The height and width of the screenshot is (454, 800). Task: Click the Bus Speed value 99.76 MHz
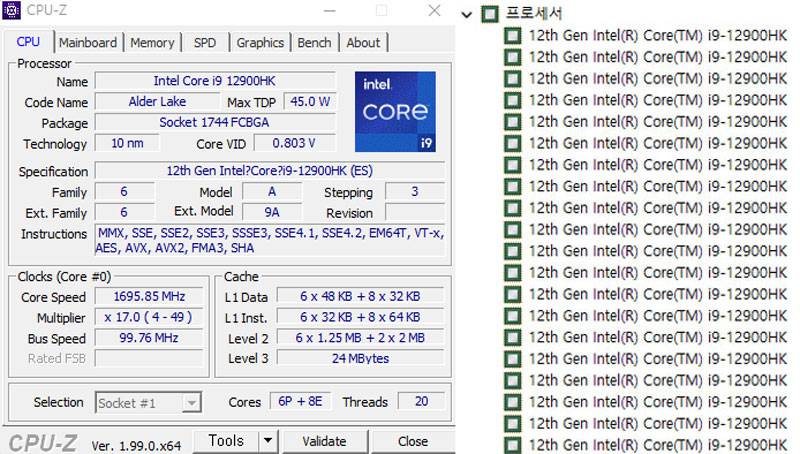pos(149,338)
